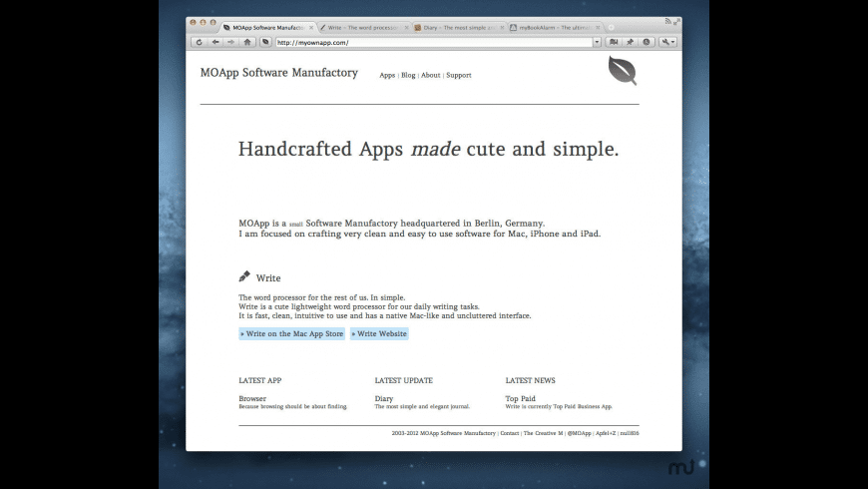Open the Apps navigation link
Image resolution: width=868 pixels, height=489 pixels.
pyautogui.click(x=387, y=75)
